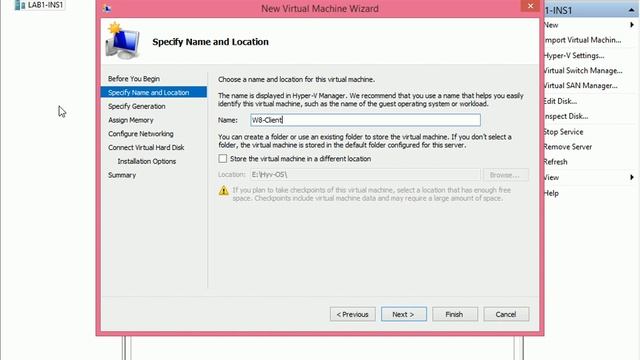640x360 pixels.
Task: Go to Assign Memory step
Action: click(x=131, y=120)
